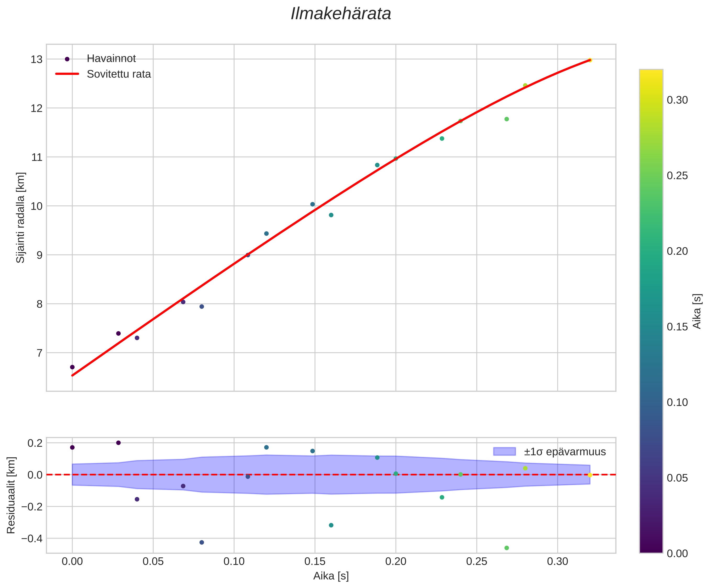Click the Aika [s] x-axis label
709x588 pixels.
(331, 576)
